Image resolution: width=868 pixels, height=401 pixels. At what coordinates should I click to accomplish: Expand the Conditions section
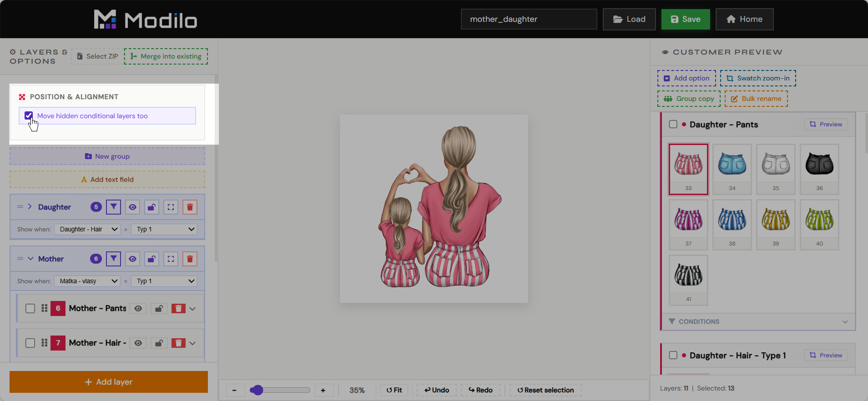tap(758, 321)
